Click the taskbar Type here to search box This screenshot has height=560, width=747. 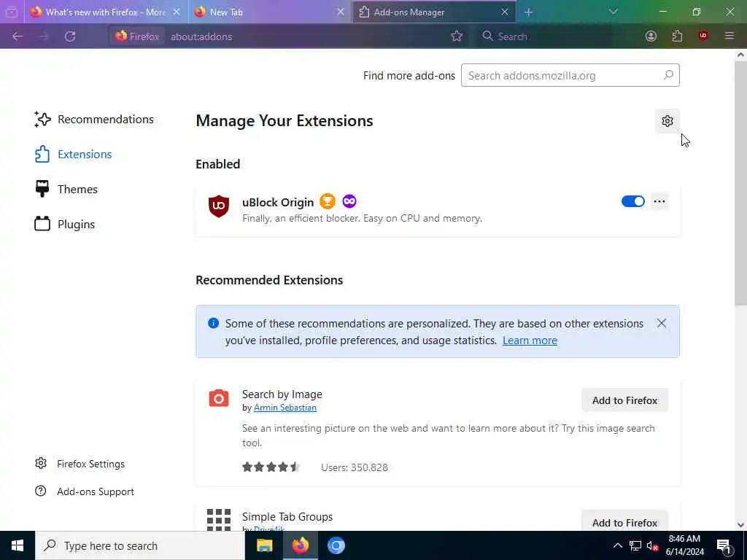140,545
